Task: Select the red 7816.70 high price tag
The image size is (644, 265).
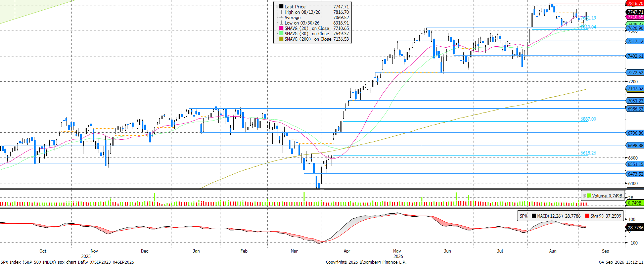Action: coord(635,3)
